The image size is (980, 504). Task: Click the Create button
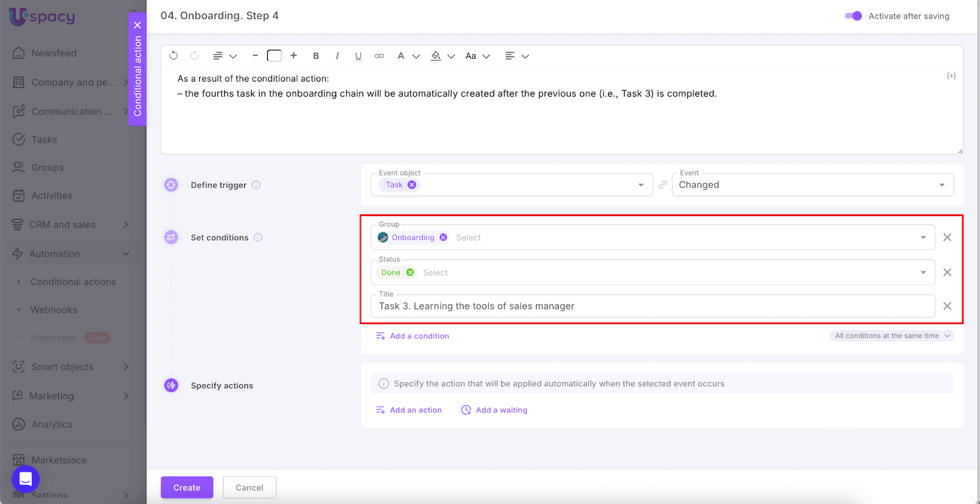click(187, 487)
